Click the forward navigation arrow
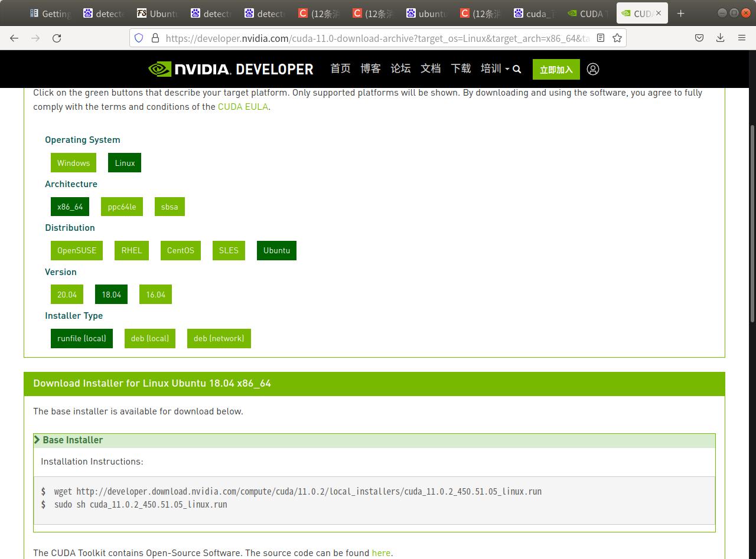This screenshot has width=756, height=559. point(35,38)
